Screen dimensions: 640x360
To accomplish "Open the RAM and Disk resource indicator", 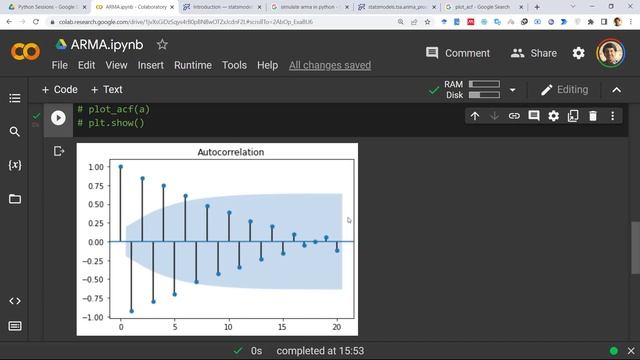I will point(472,89).
